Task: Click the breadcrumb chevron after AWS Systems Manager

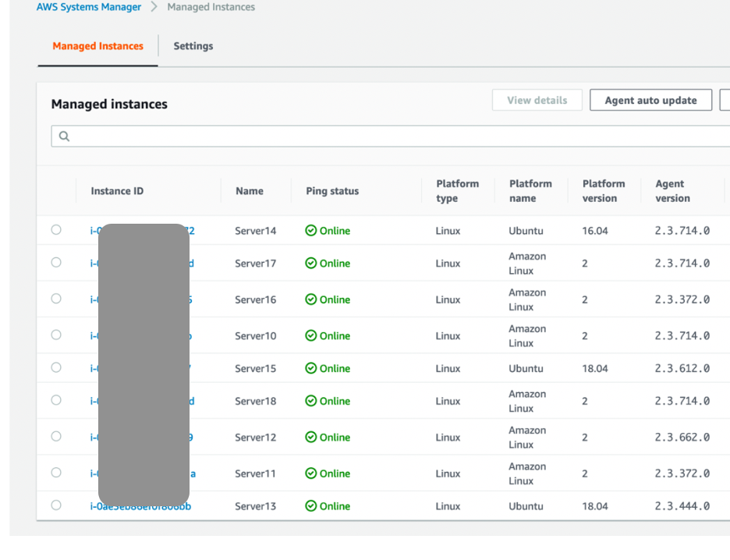Action: point(155,6)
